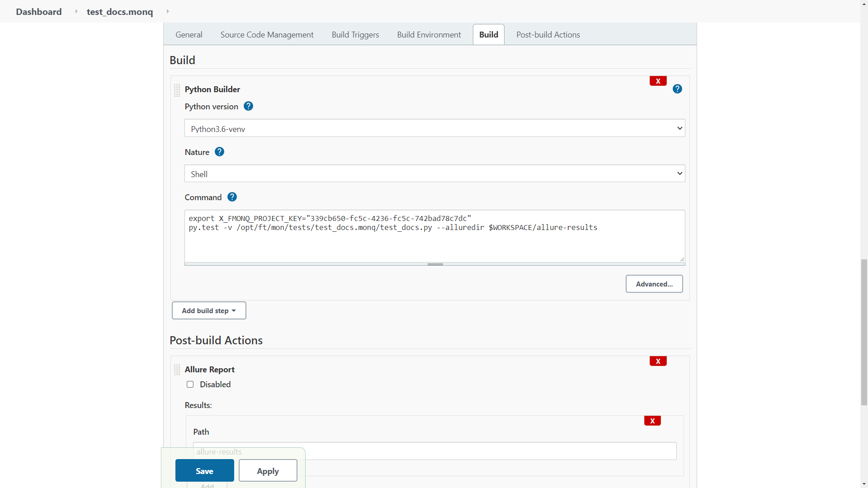Show help for Command field
Viewport: 868px width, 488px height.
(x=232, y=197)
